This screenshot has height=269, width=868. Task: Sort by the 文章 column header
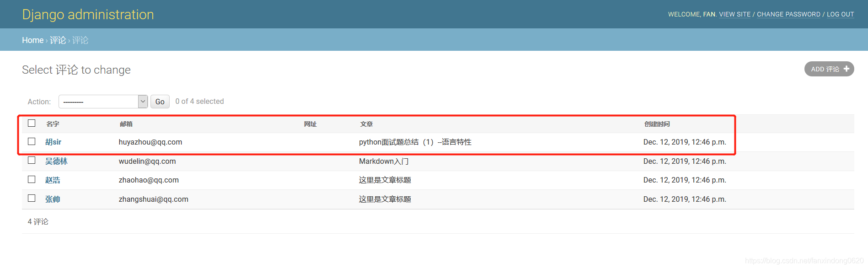366,124
